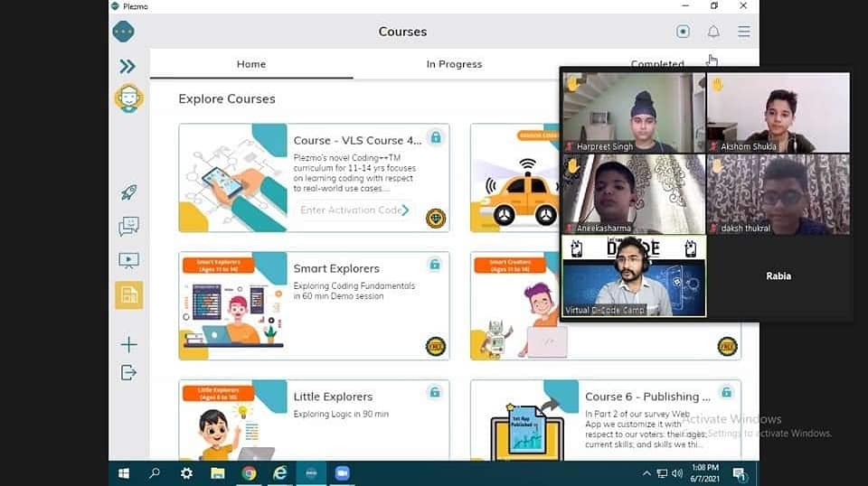Switch to Plezmo app in taskbar
Viewport: 868px width, 486px height.
point(311,473)
